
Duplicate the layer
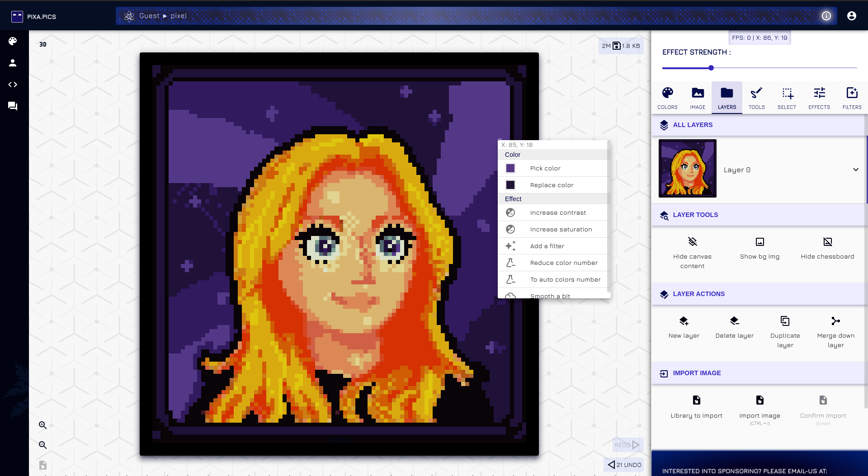coord(785,321)
